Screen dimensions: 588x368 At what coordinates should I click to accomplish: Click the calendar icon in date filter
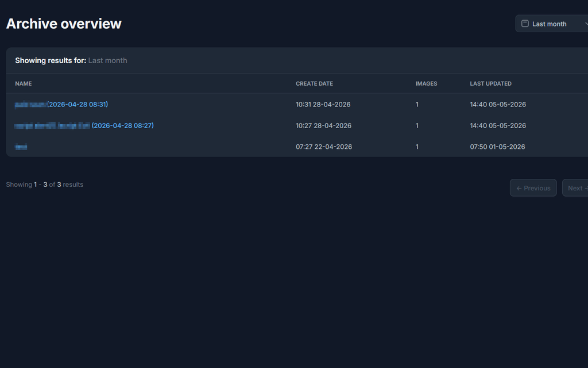pyautogui.click(x=525, y=24)
